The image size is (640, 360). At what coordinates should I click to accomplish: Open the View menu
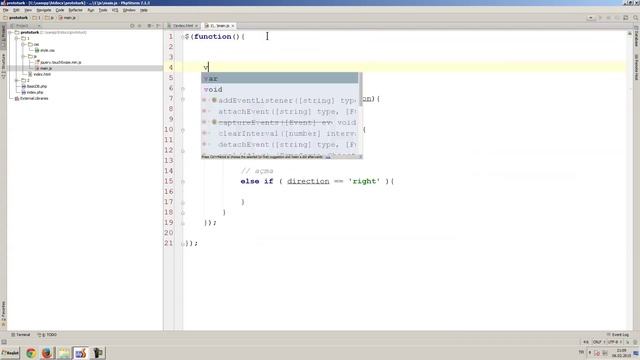point(28,10)
